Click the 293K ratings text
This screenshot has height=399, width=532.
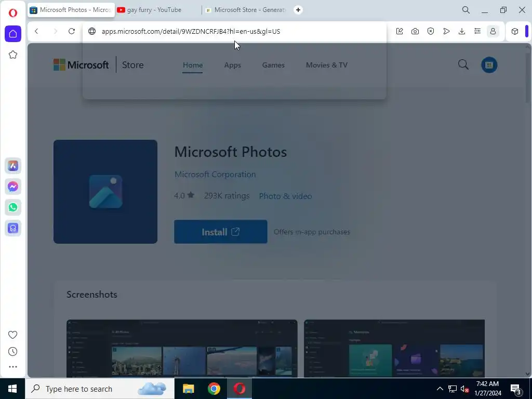tap(227, 196)
